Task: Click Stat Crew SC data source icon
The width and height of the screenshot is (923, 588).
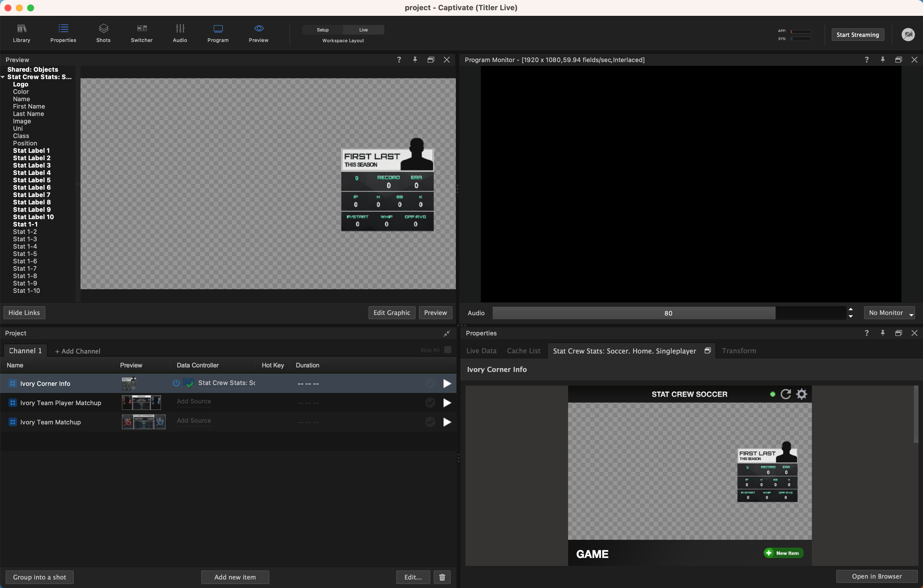Action: pyautogui.click(x=188, y=383)
